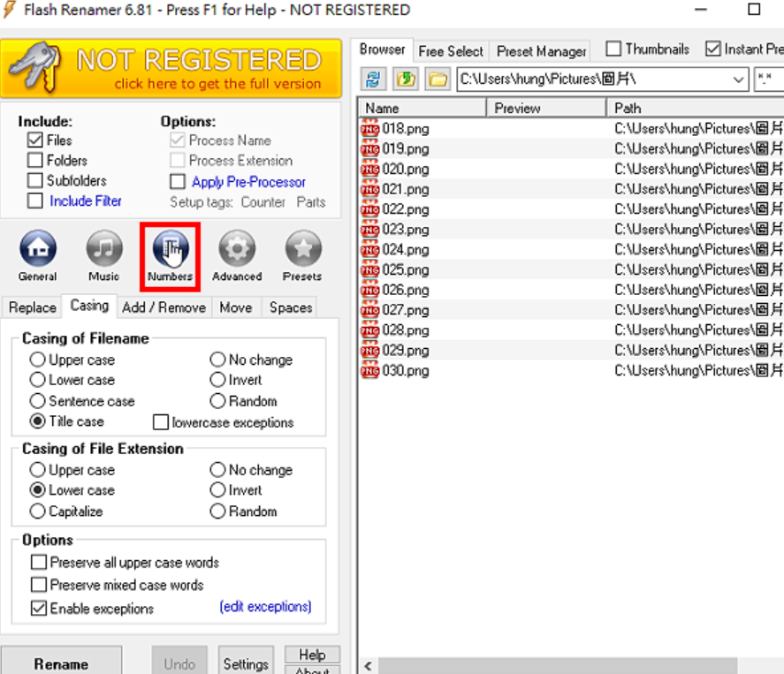This screenshot has height=674, width=784.
Task: Select Sentence case for filename
Action: (37, 401)
